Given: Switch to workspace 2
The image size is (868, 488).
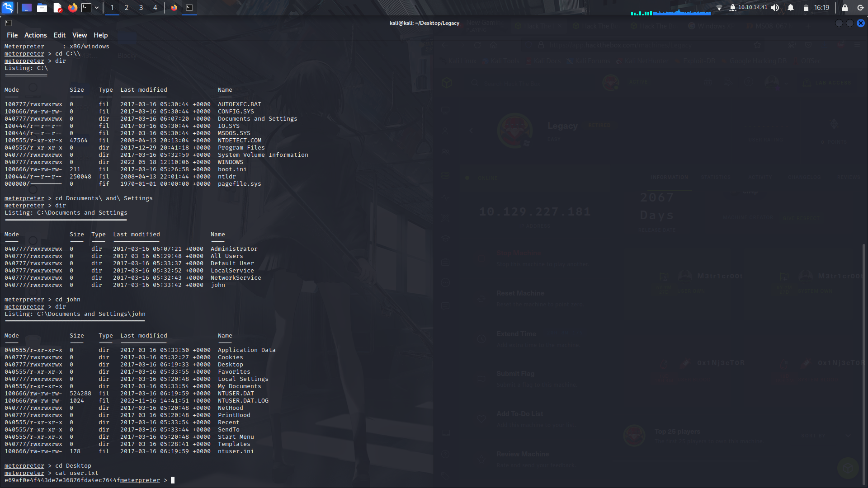Looking at the screenshot, I should [126, 7].
